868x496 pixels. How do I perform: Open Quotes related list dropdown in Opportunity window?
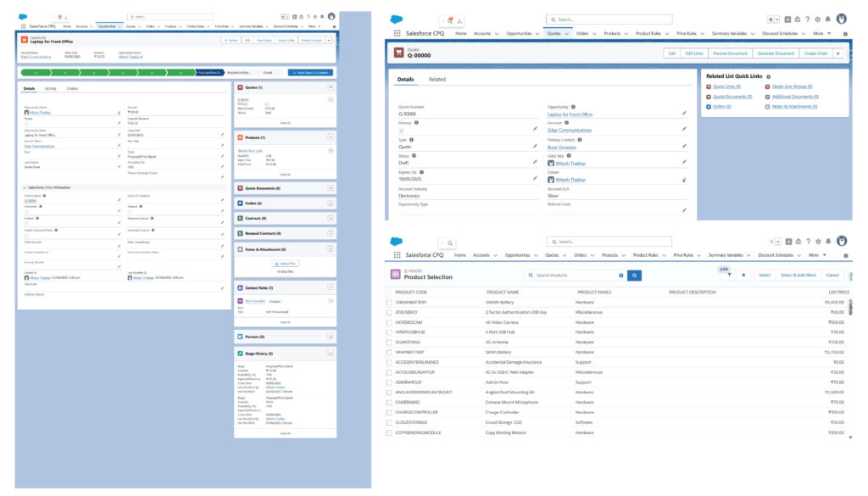[331, 87]
